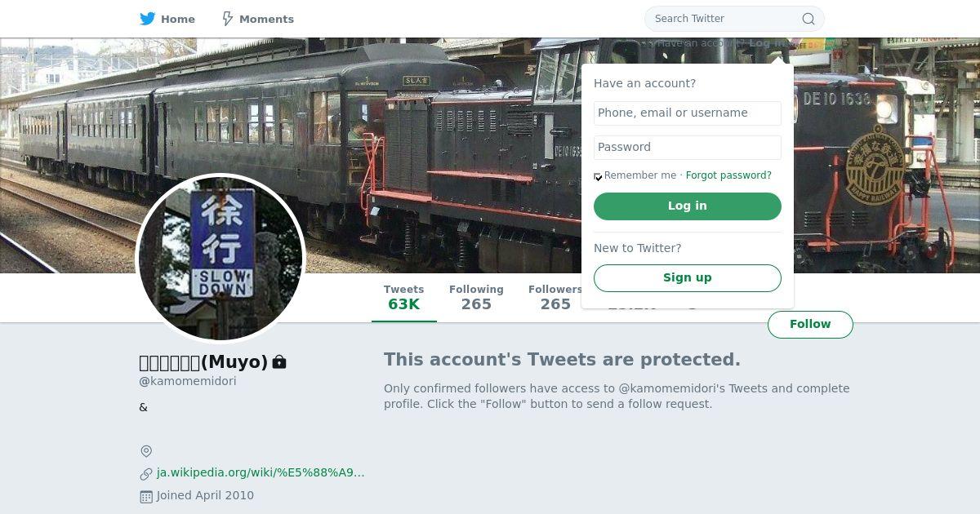
Task: Click into the Password field
Action: click(x=687, y=147)
